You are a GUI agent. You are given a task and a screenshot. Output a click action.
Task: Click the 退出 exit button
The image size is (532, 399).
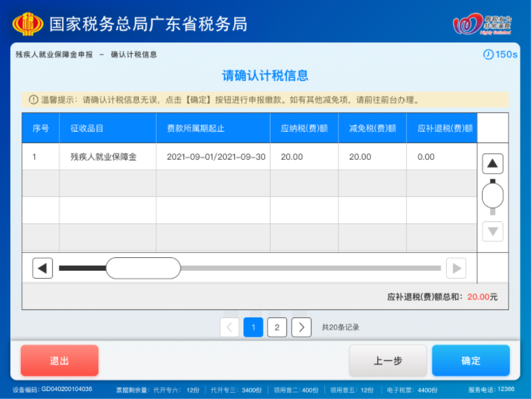59,360
